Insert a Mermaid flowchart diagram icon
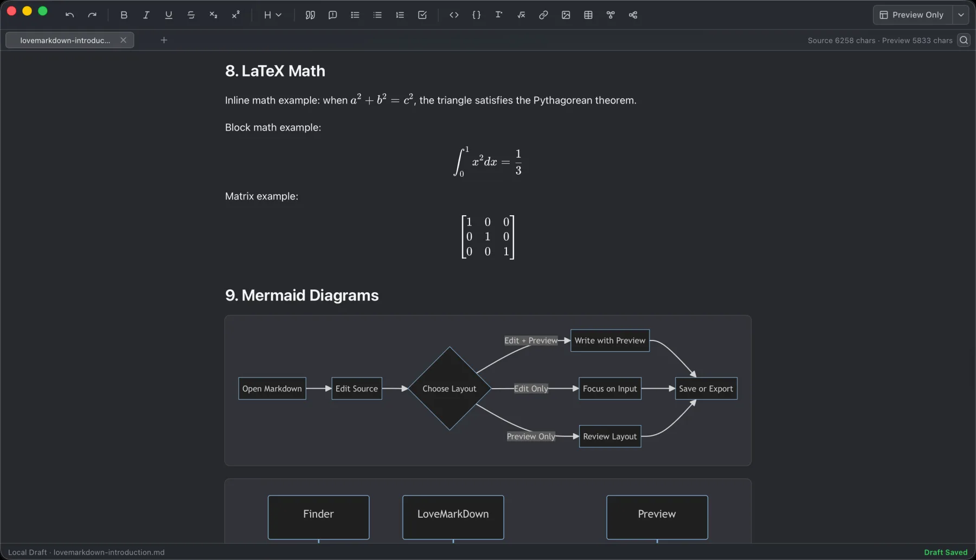Screen dimensions: 976x560 pyautogui.click(x=611, y=15)
